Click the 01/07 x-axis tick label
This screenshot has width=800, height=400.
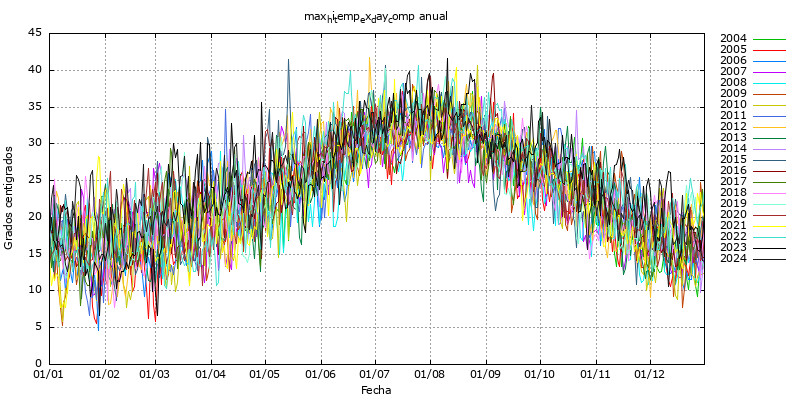pos(375,375)
